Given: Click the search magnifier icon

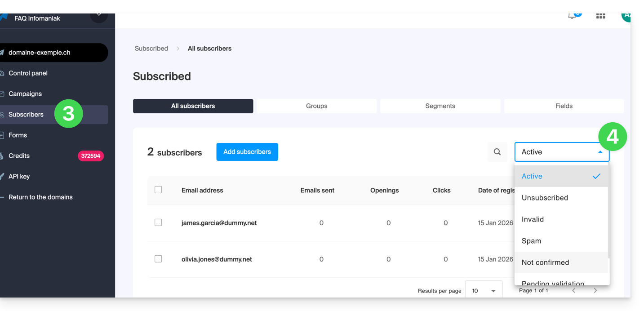Looking at the screenshot, I should point(497,152).
